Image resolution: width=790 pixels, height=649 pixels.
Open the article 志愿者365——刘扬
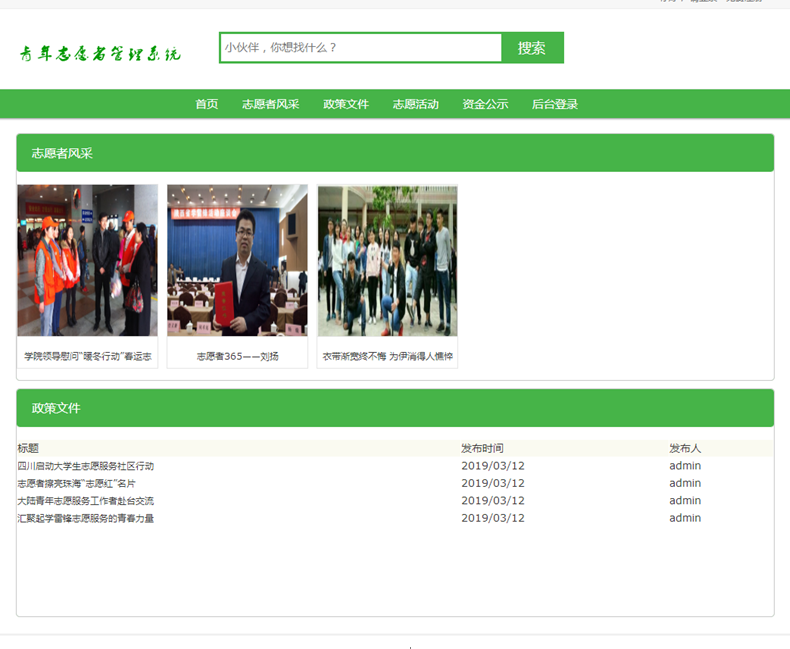pyautogui.click(x=237, y=356)
